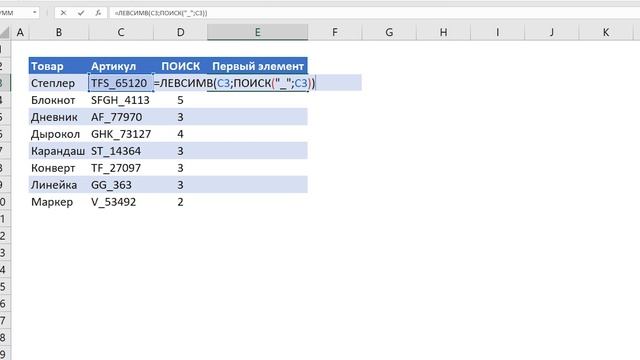The height and width of the screenshot is (360, 640).
Task: Click in the ЛЕВСИМВ formula being edited
Action: click(235, 83)
